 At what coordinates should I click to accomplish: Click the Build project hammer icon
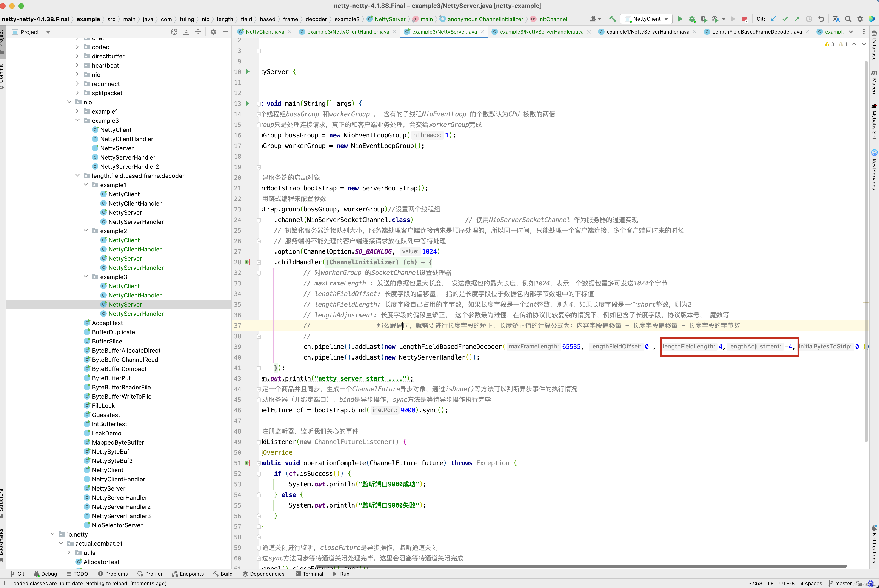pyautogui.click(x=612, y=19)
